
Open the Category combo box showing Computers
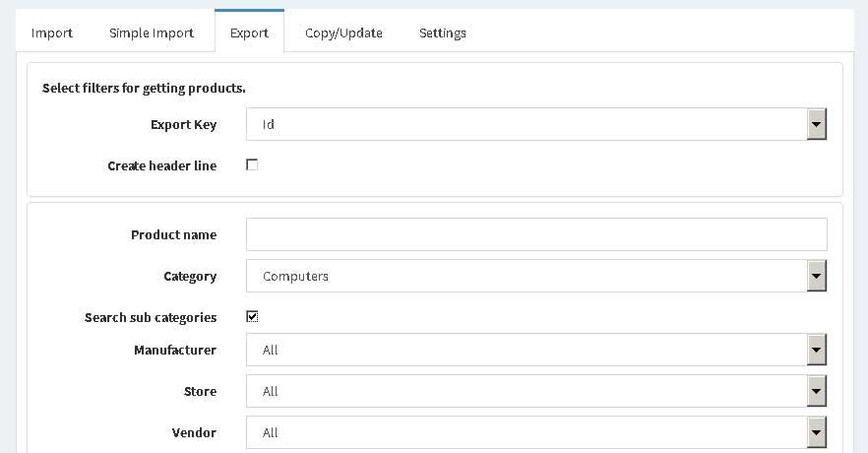pos(536,276)
